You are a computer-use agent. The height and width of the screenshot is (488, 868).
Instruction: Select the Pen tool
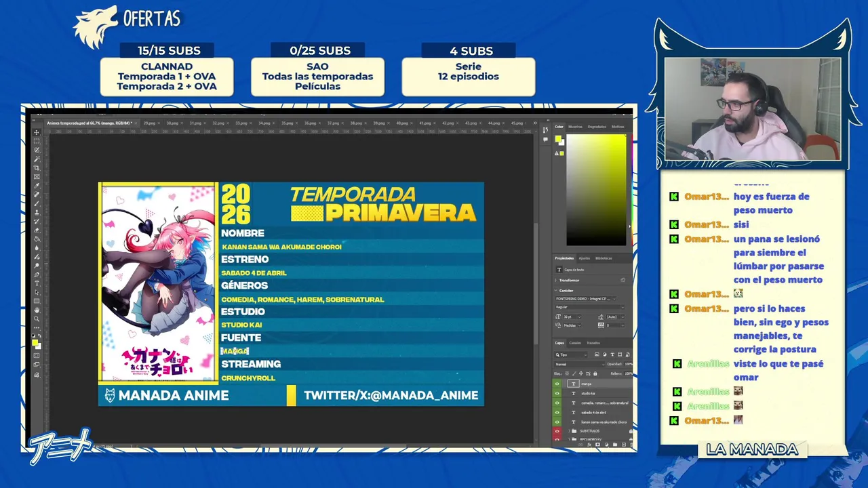pyautogui.click(x=37, y=274)
